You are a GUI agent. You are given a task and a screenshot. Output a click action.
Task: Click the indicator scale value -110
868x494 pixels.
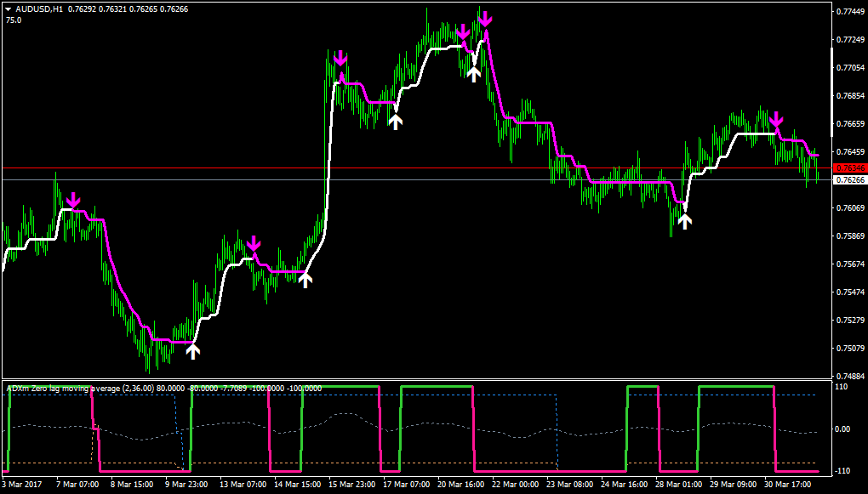click(x=844, y=471)
